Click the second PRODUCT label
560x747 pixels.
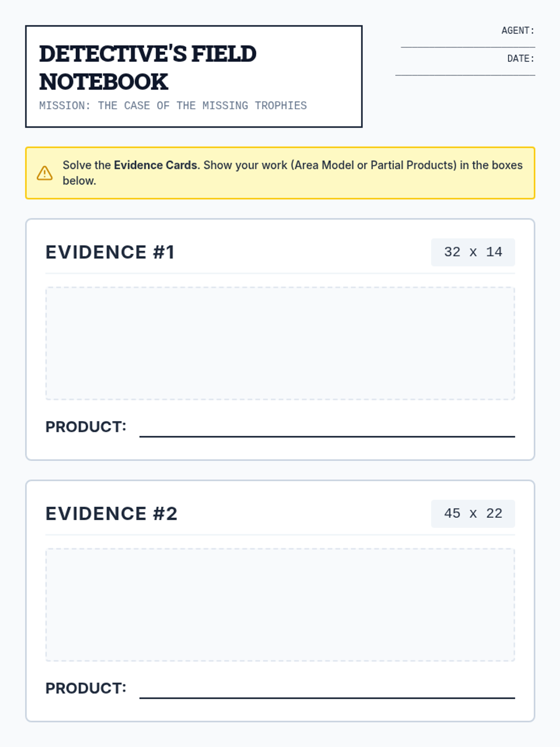(x=86, y=688)
